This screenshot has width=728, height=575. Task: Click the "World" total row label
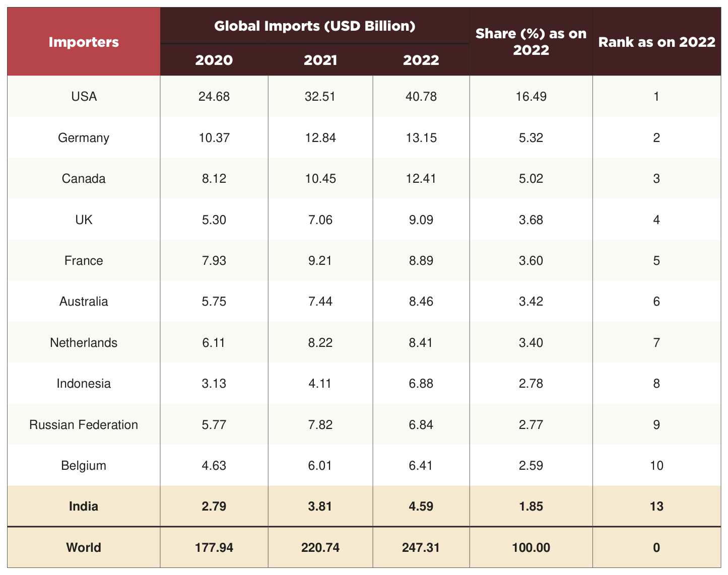84,547
